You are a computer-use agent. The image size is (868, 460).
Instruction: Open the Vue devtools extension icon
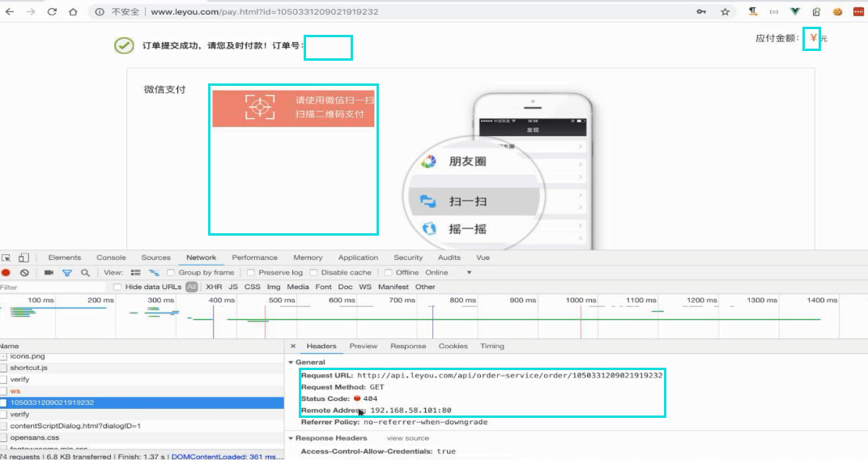click(795, 11)
